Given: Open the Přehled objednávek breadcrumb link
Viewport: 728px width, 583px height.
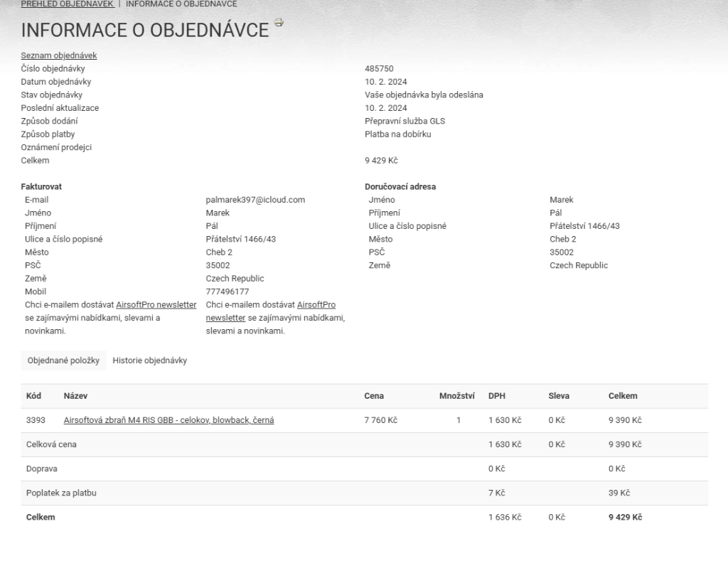Looking at the screenshot, I should click(x=67, y=4).
